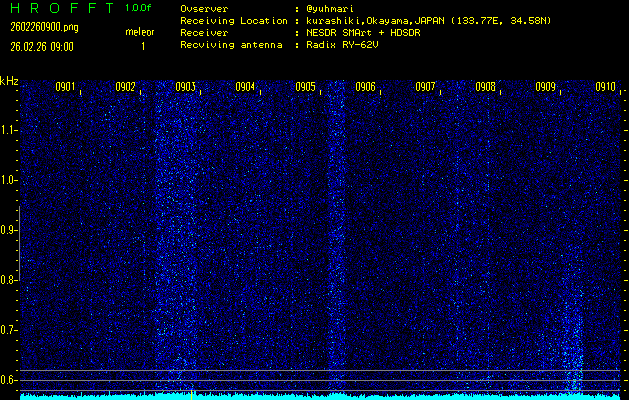Image resolution: width=629 pixels, height=400 pixels.
Task: Select the 0902 time marker
Action: pyautogui.click(x=125, y=87)
